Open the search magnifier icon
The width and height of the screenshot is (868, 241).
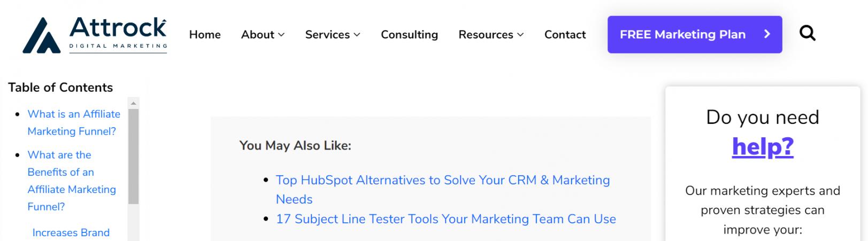807,34
